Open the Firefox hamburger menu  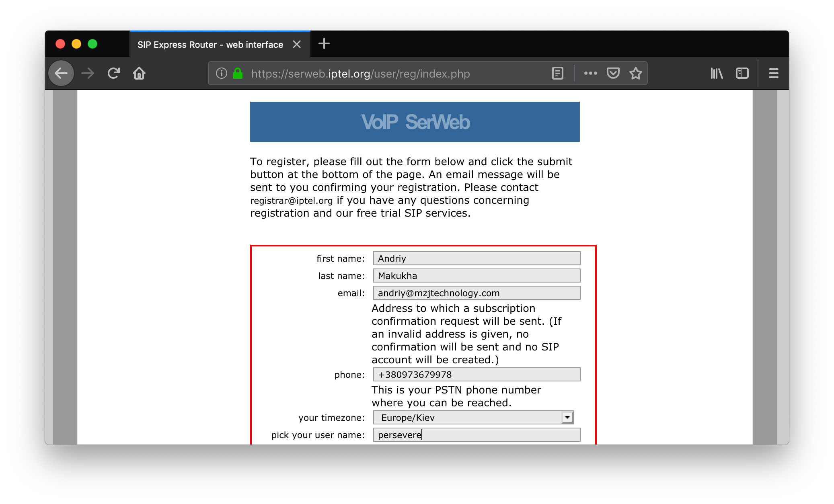click(x=773, y=74)
